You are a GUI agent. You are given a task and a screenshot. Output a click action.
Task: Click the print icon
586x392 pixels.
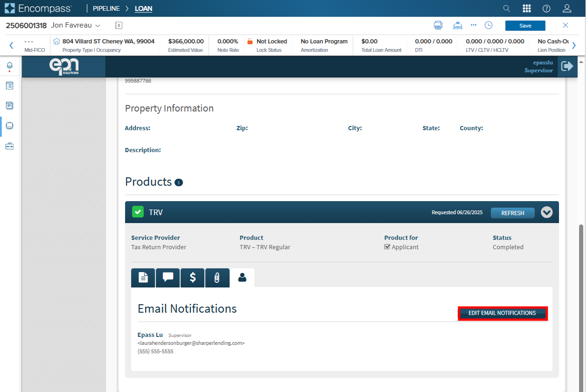click(438, 25)
